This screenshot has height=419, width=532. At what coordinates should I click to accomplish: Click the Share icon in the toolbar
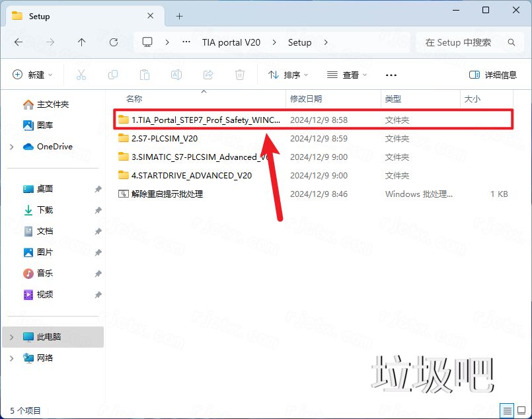(208, 74)
